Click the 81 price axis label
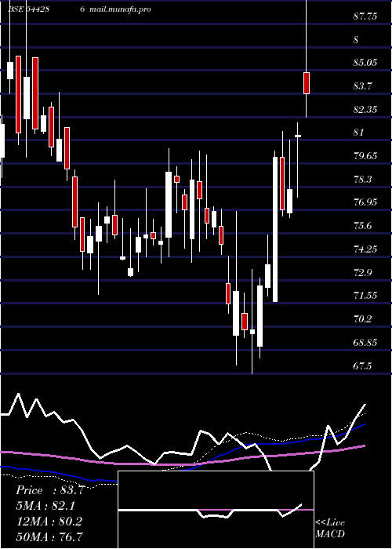 [x=359, y=133]
